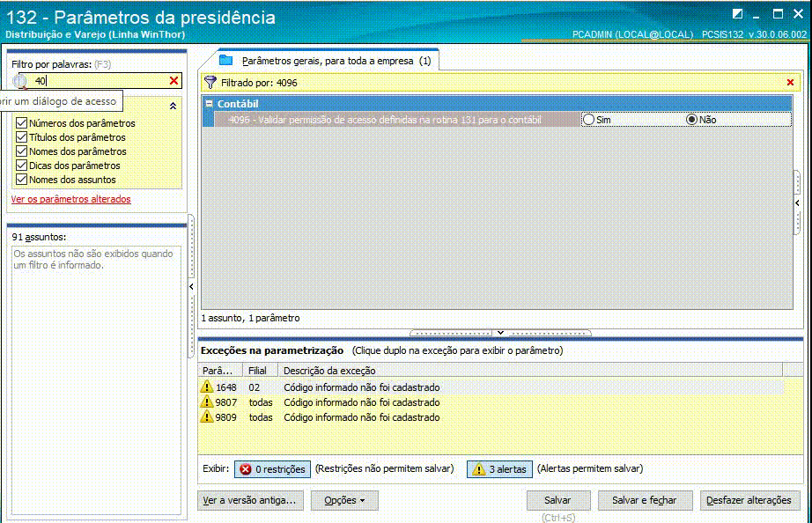This screenshot has width=812, height=523.
Task: Sort by Filial column header
Action: click(261, 371)
